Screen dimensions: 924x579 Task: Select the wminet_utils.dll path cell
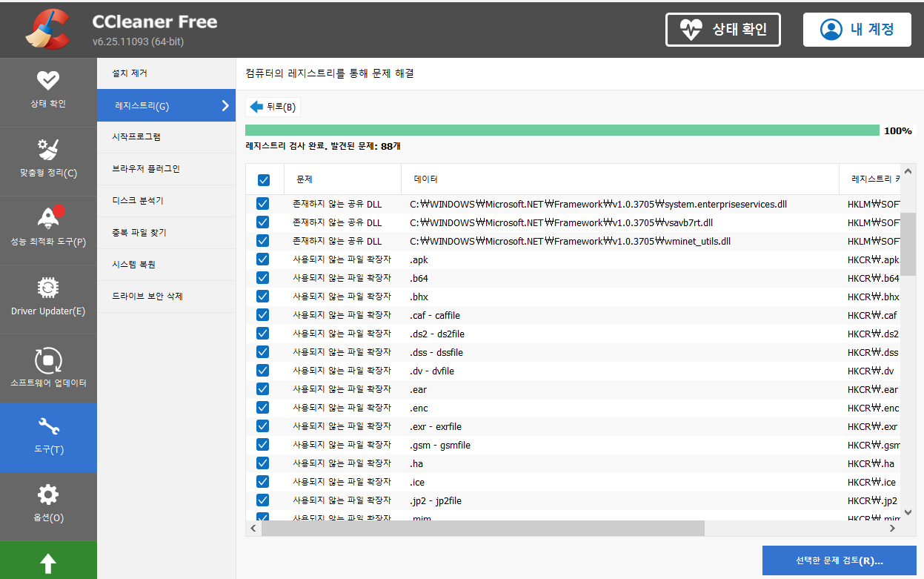[x=570, y=241]
